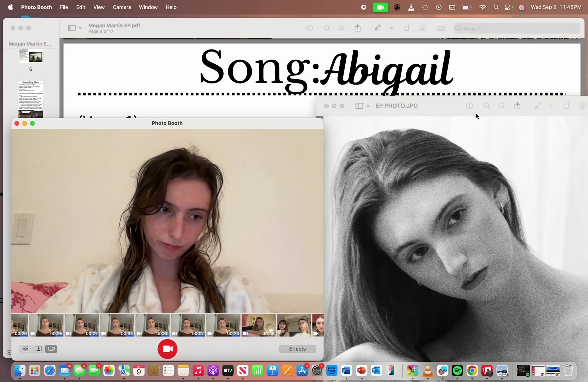Open the Photo Booth app menu

click(x=36, y=7)
